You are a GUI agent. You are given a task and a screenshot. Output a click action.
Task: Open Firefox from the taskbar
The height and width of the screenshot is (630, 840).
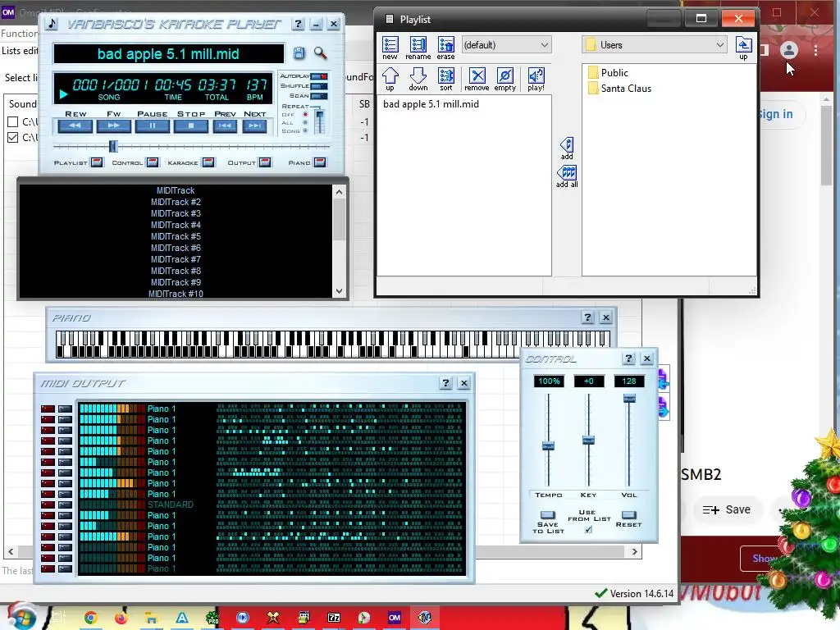(x=121, y=618)
